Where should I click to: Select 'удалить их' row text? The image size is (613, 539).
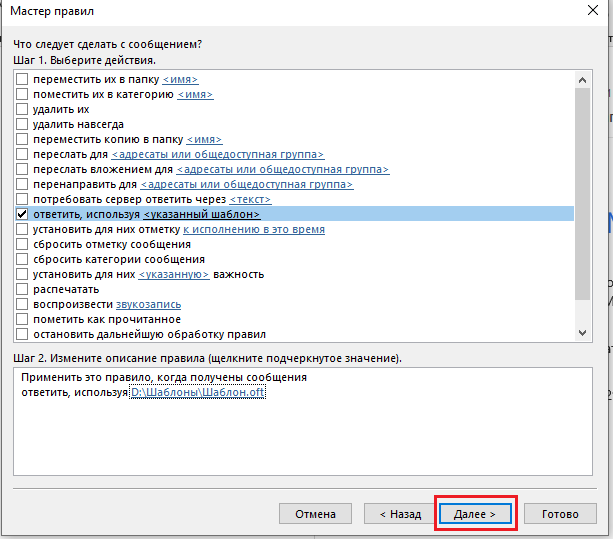tap(61, 109)
